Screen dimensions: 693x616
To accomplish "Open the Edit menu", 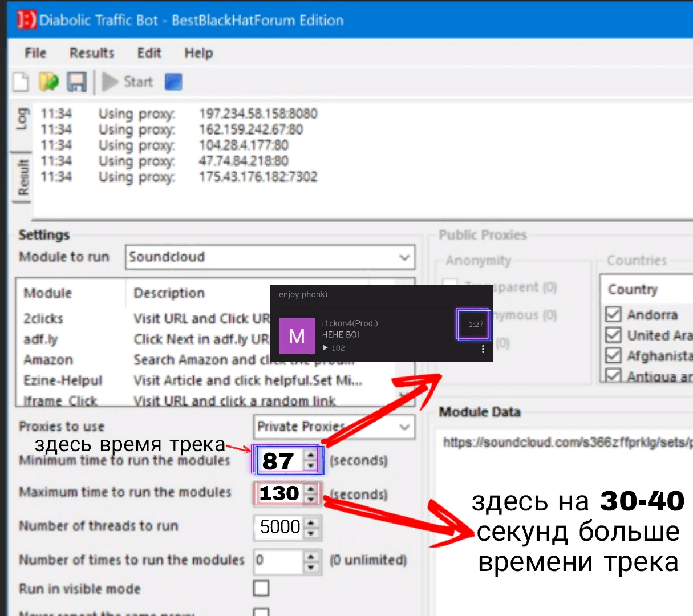I will pos(149,53).
